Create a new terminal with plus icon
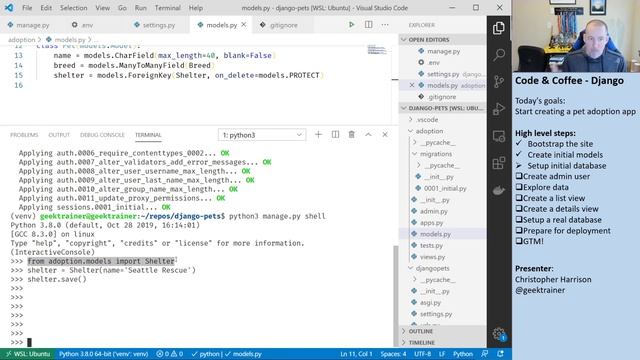The width and height of the screenshot is (640, 360). [x=318, y=135]
